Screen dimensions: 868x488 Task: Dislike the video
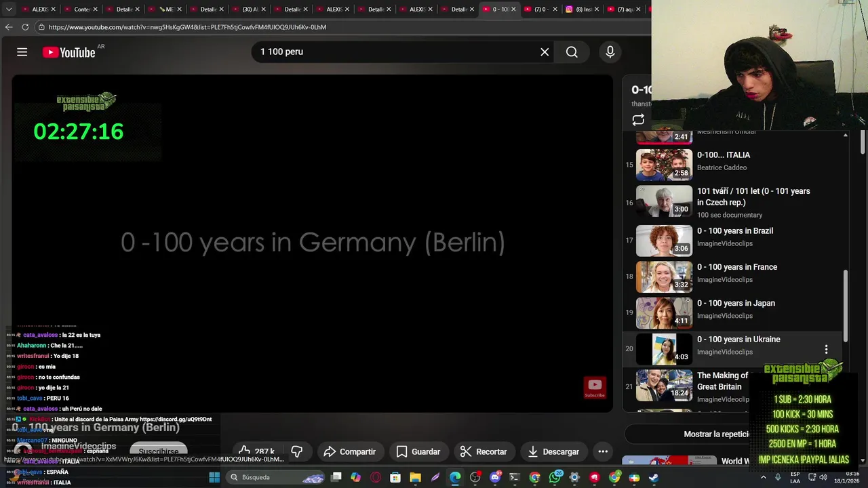coord(296,451)
